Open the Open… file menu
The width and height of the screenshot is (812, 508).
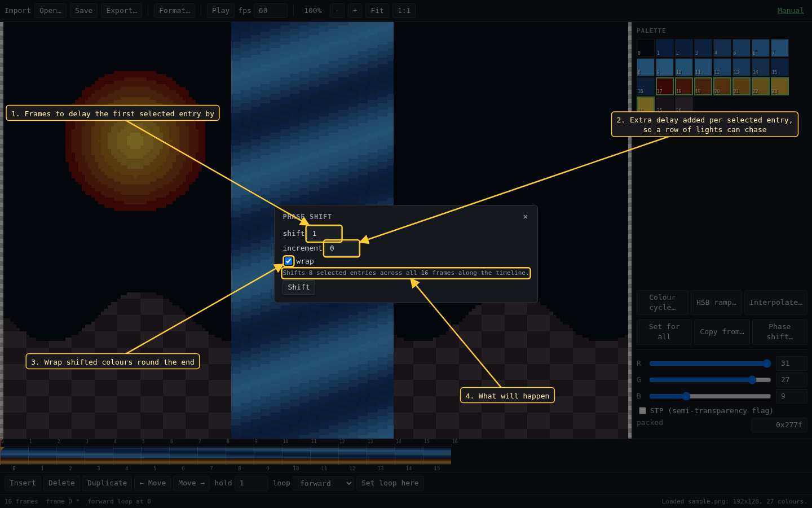click(x=50, y=11)
